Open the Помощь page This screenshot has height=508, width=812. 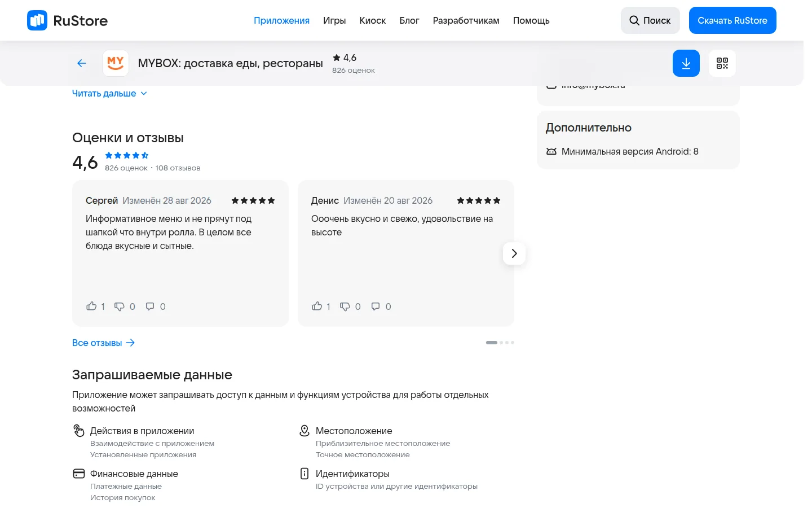pos(531,20)
